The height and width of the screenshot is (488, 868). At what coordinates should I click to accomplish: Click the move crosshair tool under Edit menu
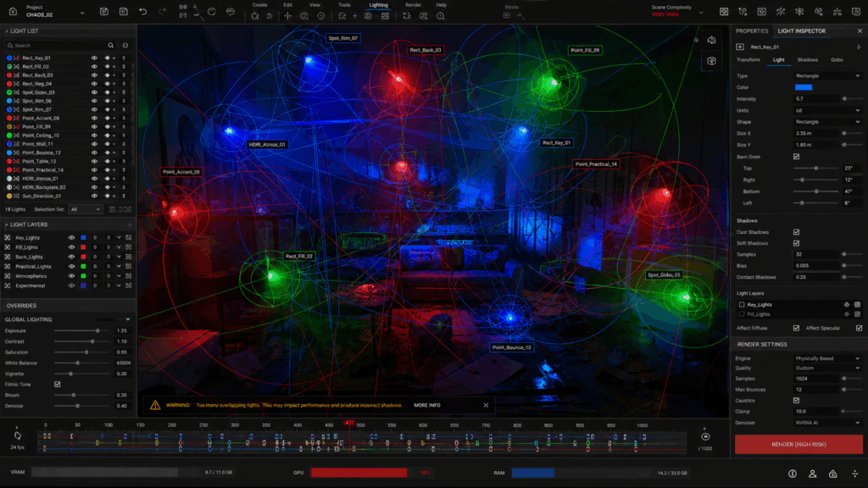pos(287,16)
